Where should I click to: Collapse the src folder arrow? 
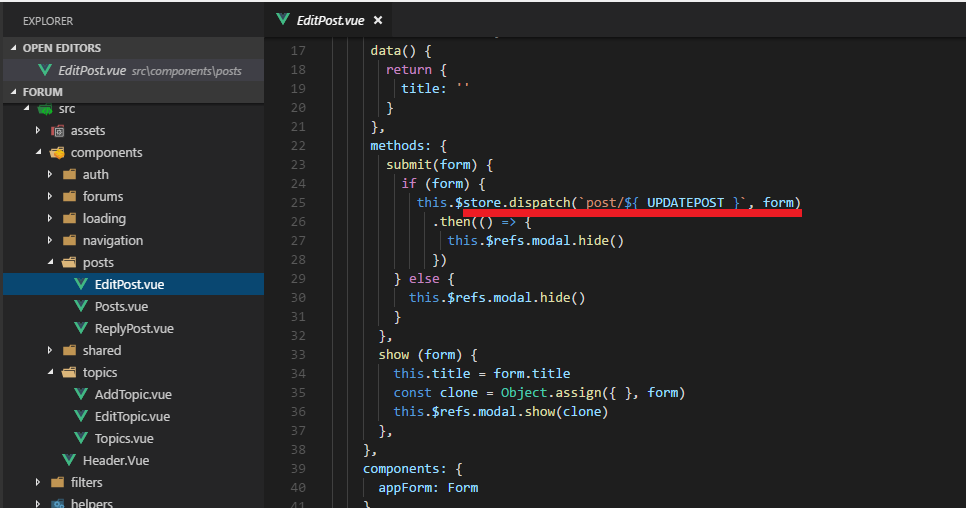tap(26, 108)
